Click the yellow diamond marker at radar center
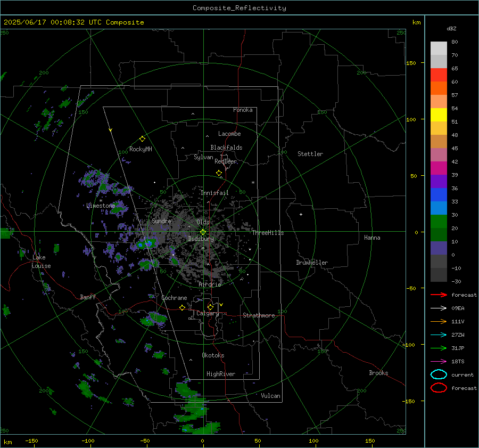The image size is (479, 448). 203,232
